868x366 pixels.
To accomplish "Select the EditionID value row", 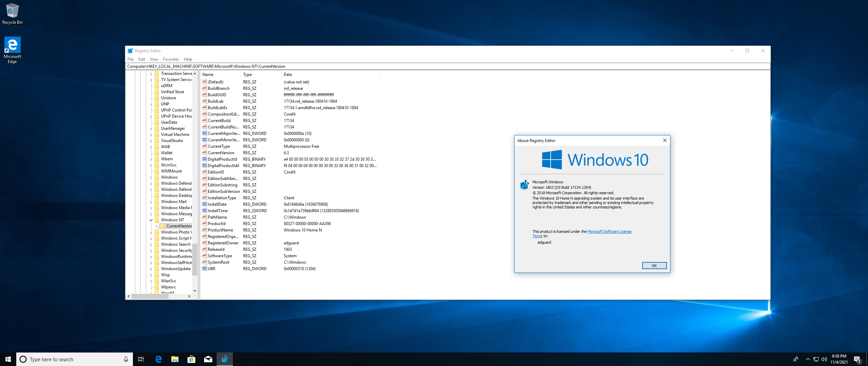I will [290, 172].
